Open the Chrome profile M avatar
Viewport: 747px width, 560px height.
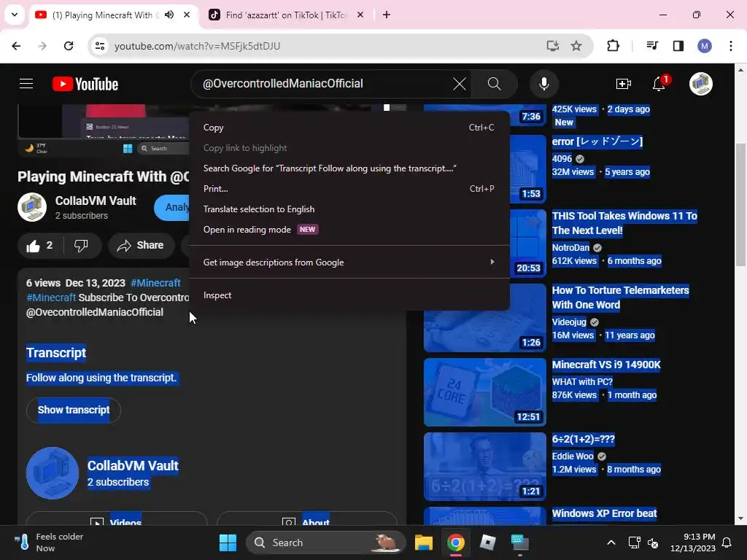705,46
